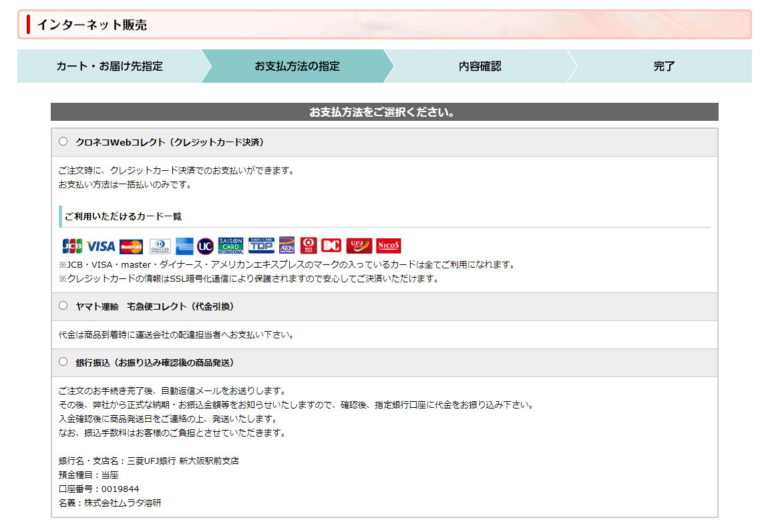This screenshot has width=768, height=532.
Task: Click the ご利用いただけるカード一覧 heading
Action: point(123,216)
